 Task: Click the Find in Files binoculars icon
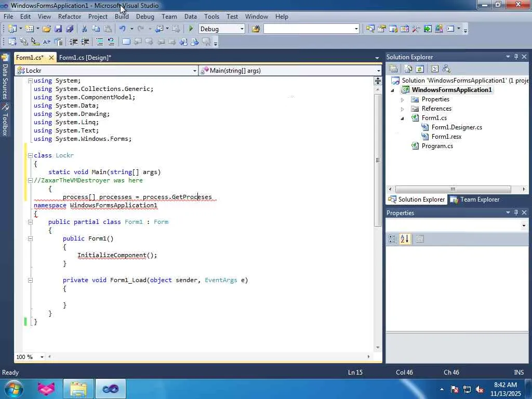(256, 29)
